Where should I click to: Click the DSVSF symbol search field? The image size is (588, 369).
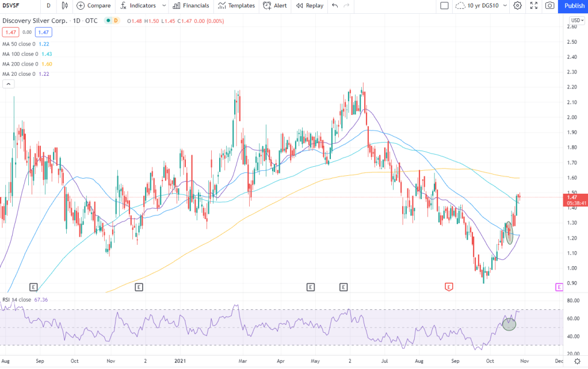click(16, 6)
